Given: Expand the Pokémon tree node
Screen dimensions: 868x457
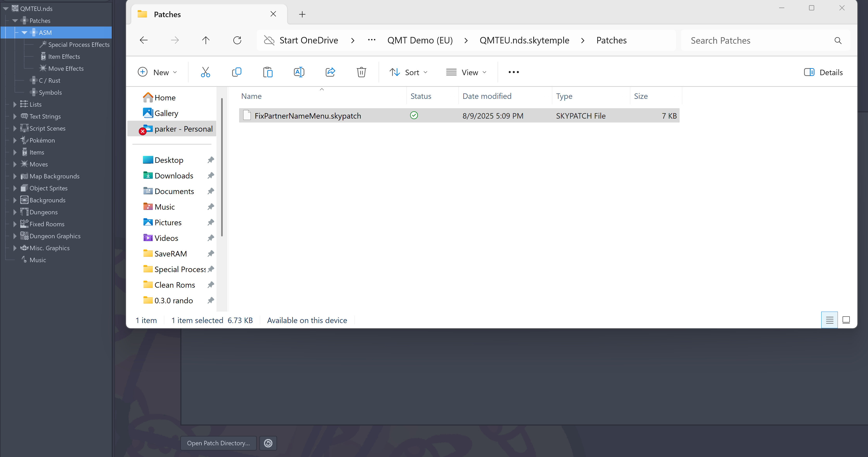Looking at the screenshot, I should coord(15,140).
